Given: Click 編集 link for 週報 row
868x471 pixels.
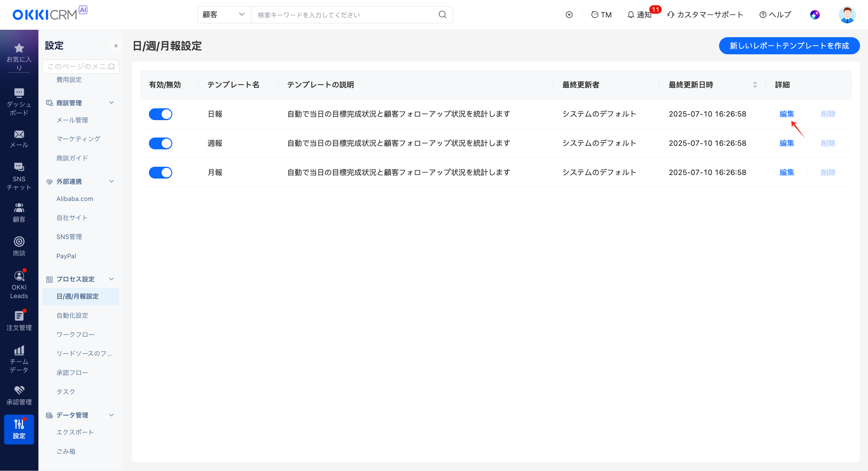Looking at the screenshot, I should pyautogui.click(x=786, y=143).
